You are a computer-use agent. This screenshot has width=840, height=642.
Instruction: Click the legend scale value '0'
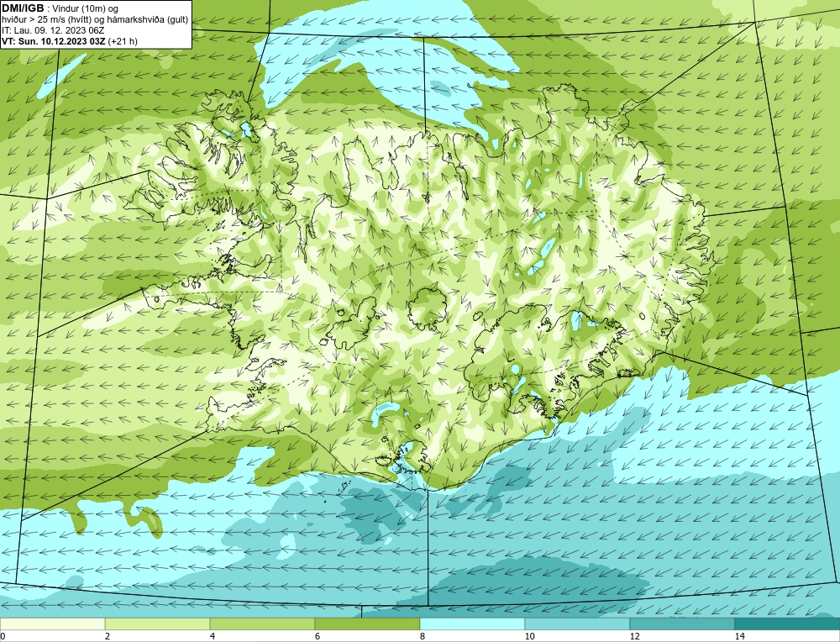point(3,636)
